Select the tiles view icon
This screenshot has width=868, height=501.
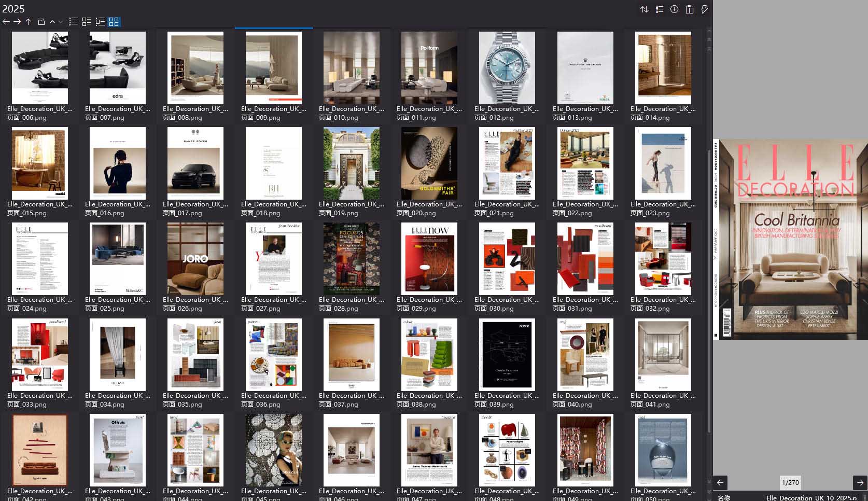coord(87,22)
